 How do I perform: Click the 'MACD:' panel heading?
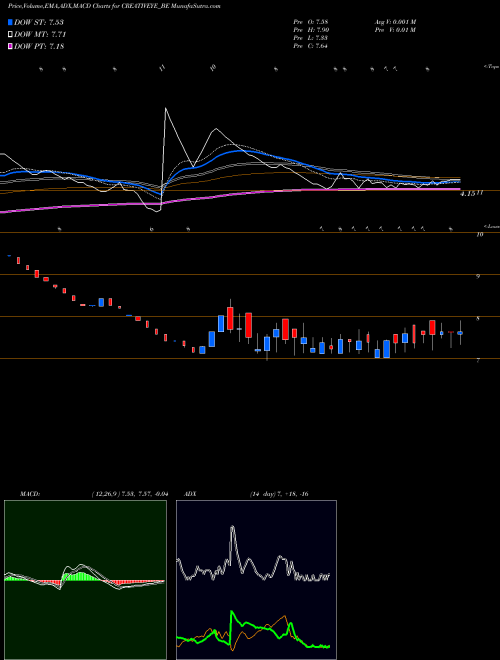tap(30, 494)
